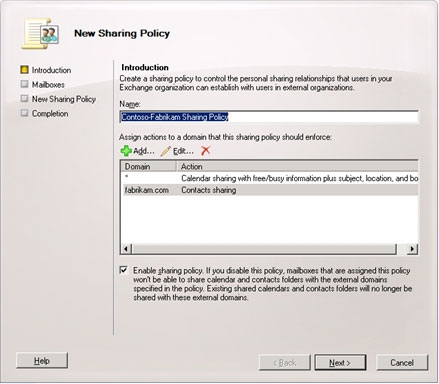Image resolution: width=439 pixels, height=384 pixels.
Task: Click the Cancel button
Action: 402,362
